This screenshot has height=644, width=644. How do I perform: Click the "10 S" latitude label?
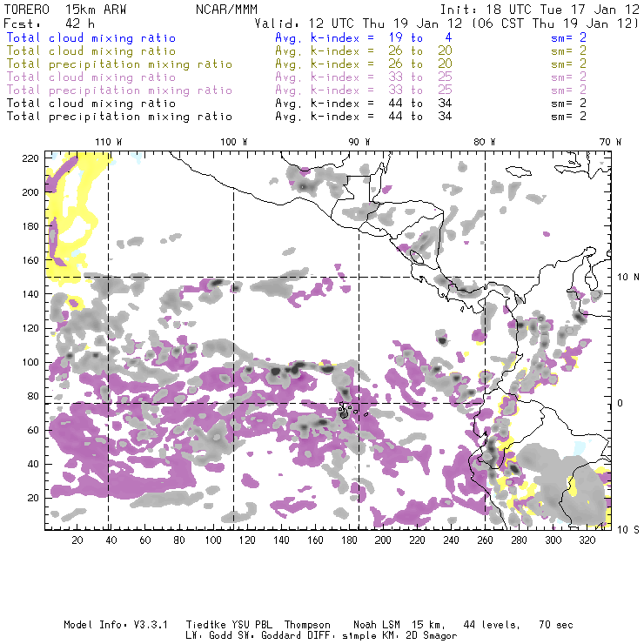(628, 530)
